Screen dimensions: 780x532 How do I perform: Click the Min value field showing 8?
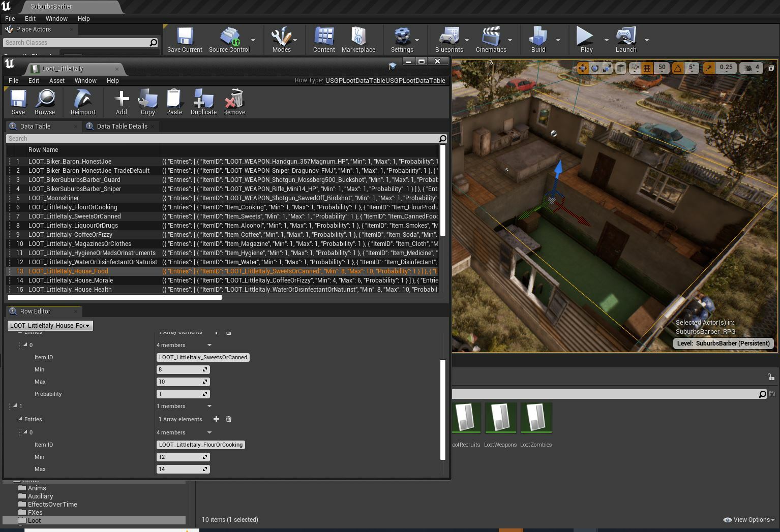183,369
